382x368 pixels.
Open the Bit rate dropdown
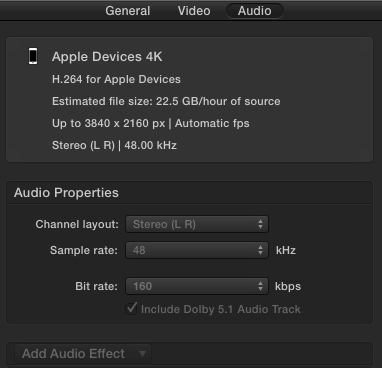point(197,286)
